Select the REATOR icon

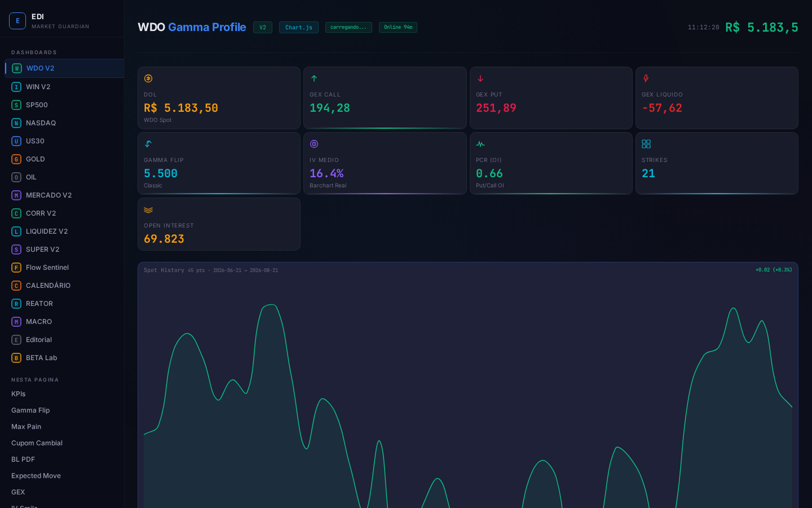click(x=16, y=304)
